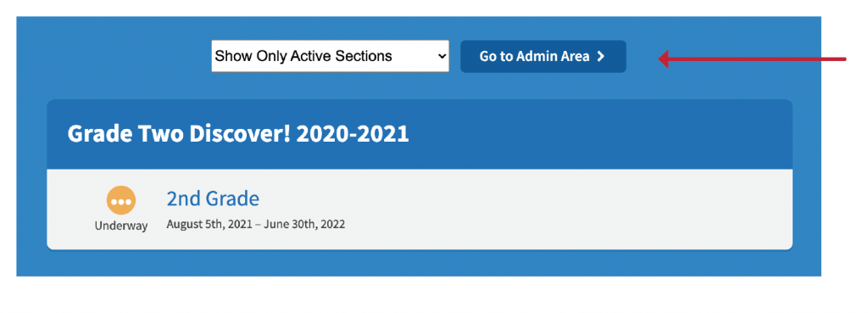Click the June 30th, 2022 end date
This screenshot has height=313, width=868.
(304, 225)
